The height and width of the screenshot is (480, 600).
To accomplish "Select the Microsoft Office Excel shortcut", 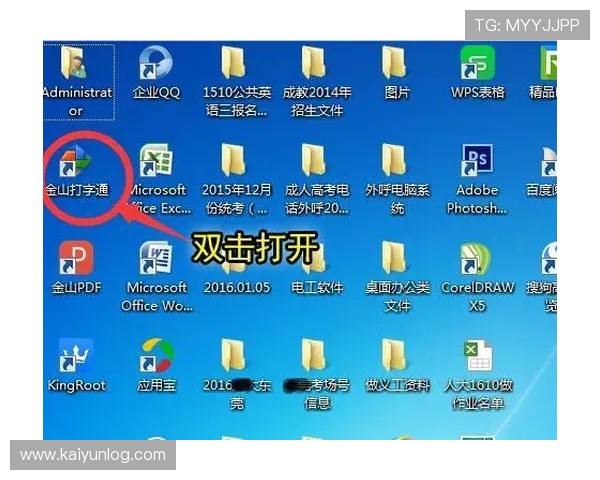I will pyautogui.click(x=156, y=160).
